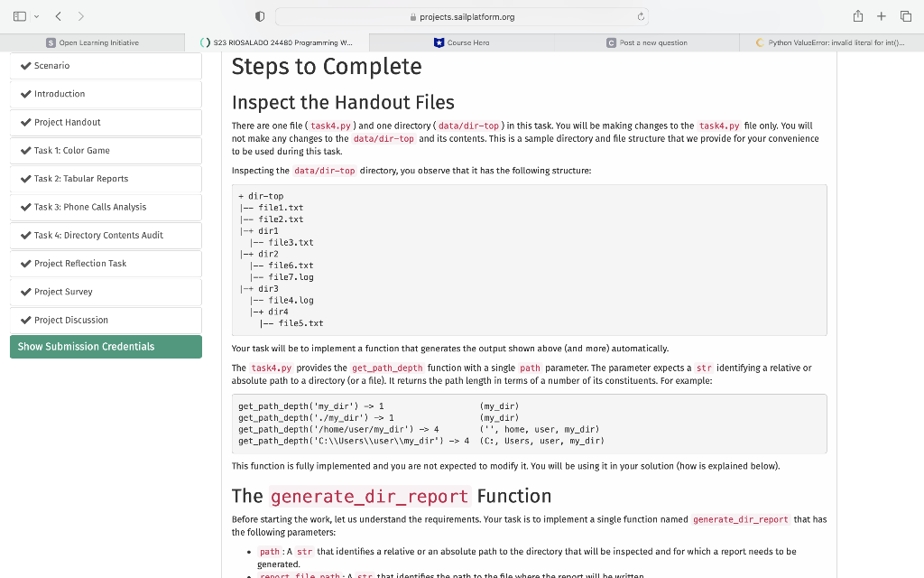The image size is (924, 578).
Task: Open the sidebar options chevron dropdown
Action: (x=38, y=15)
